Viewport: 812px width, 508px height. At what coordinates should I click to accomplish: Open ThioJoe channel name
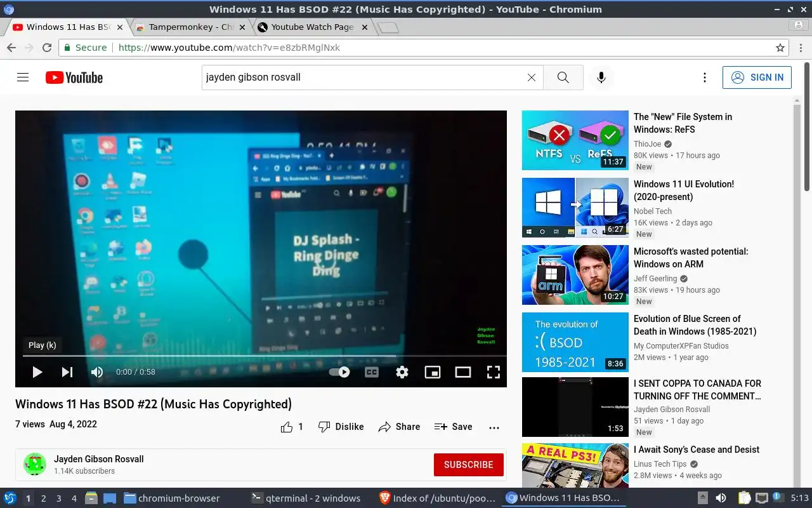[x=648, y=144]
